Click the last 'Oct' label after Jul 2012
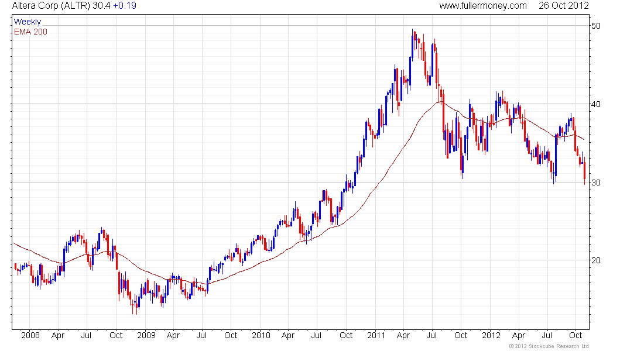 tap(576, 335)
